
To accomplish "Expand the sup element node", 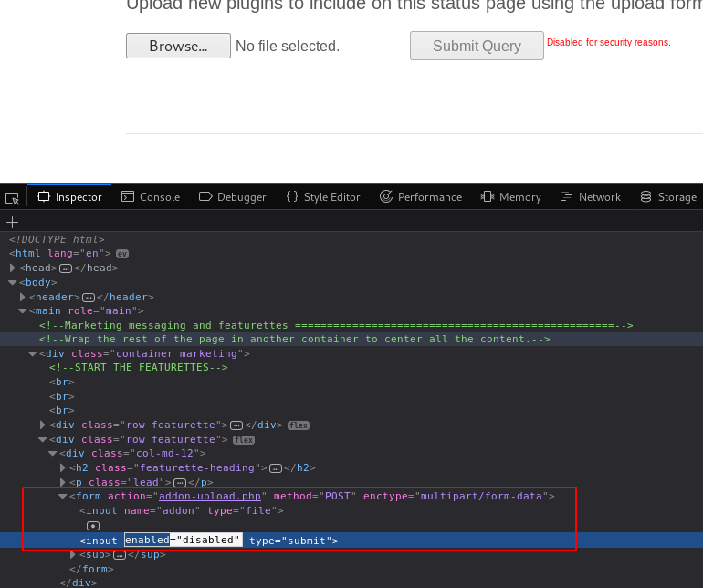I will 73,555.
